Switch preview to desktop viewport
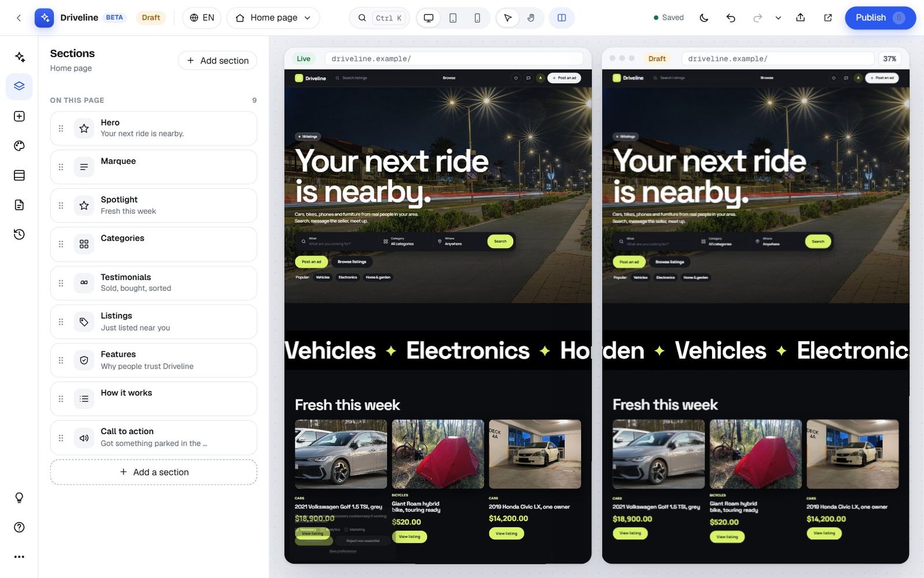 point(429,18)
